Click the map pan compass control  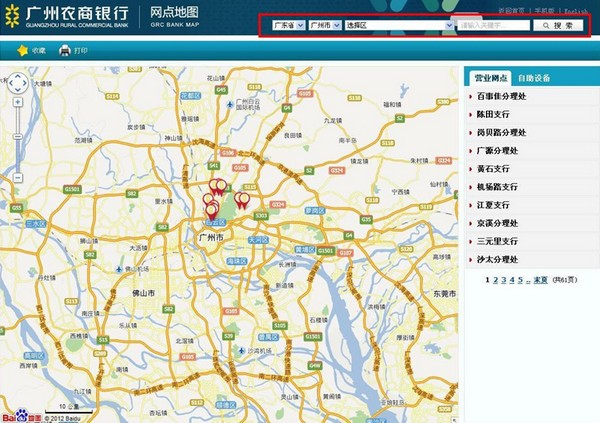17,84
